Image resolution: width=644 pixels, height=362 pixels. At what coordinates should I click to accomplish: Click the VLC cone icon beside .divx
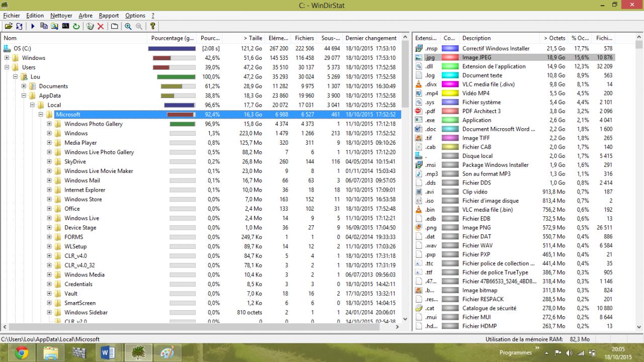[x=419, y=84]
